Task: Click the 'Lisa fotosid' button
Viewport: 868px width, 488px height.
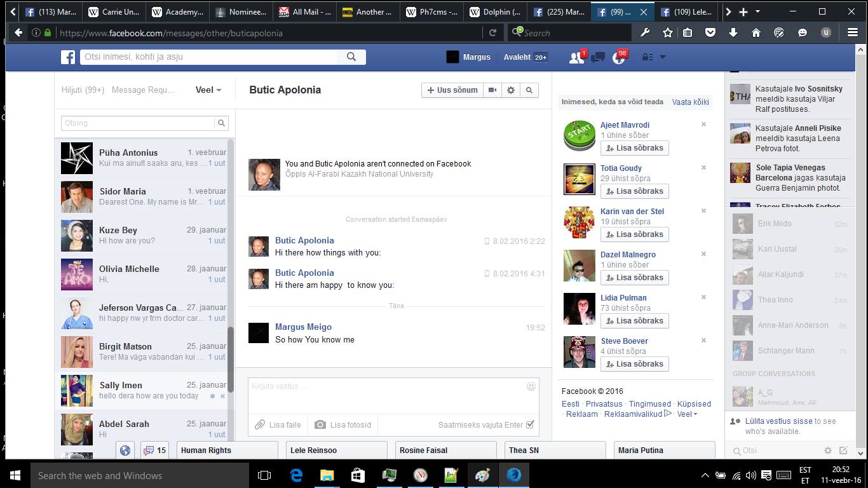Action: click(x=343, y=424)
